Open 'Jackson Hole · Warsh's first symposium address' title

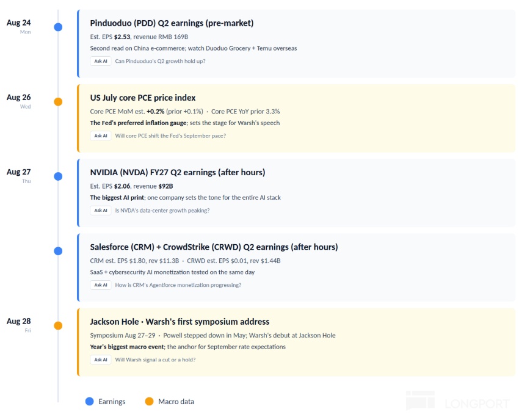pos(180,322)
